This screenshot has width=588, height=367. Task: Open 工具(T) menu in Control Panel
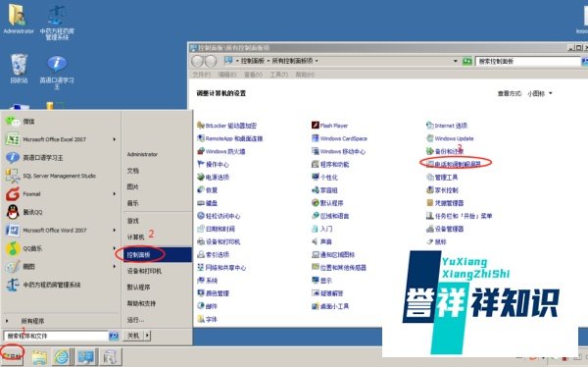click(278, 75)
